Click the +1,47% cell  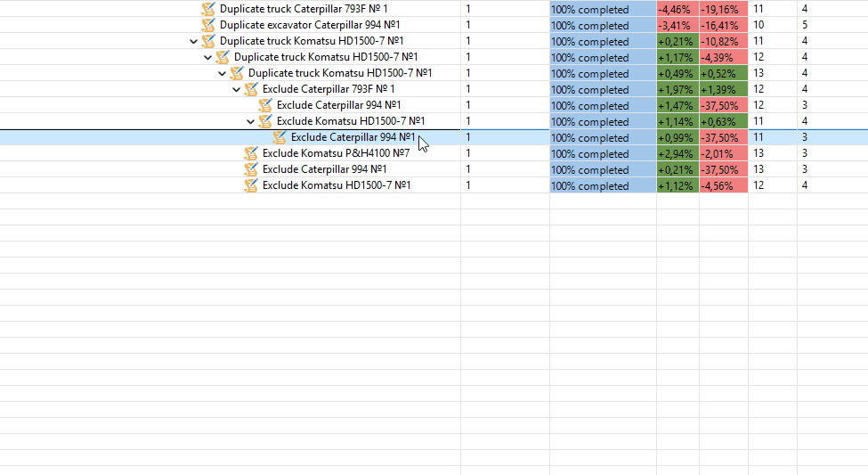(677, 106)
